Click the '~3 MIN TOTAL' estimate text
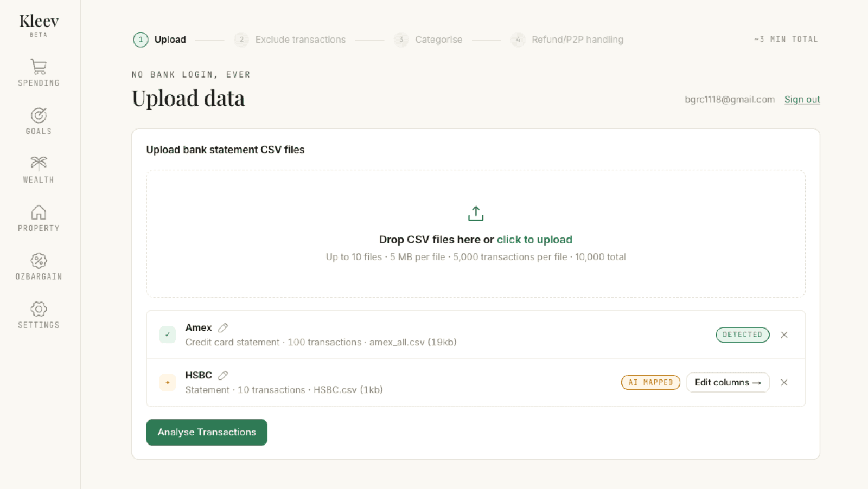Viewport: 868px width, 489px height. pos(786,39)
